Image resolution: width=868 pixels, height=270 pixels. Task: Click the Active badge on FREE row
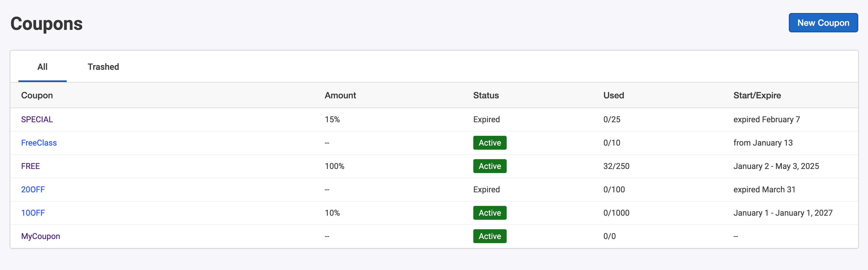[490, 166]
